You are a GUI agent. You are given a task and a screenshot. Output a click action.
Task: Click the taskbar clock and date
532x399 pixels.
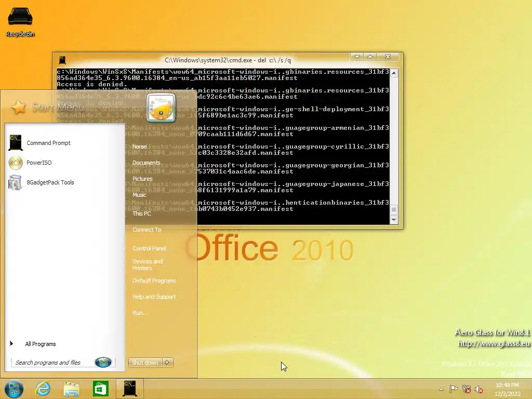[507, 389]
